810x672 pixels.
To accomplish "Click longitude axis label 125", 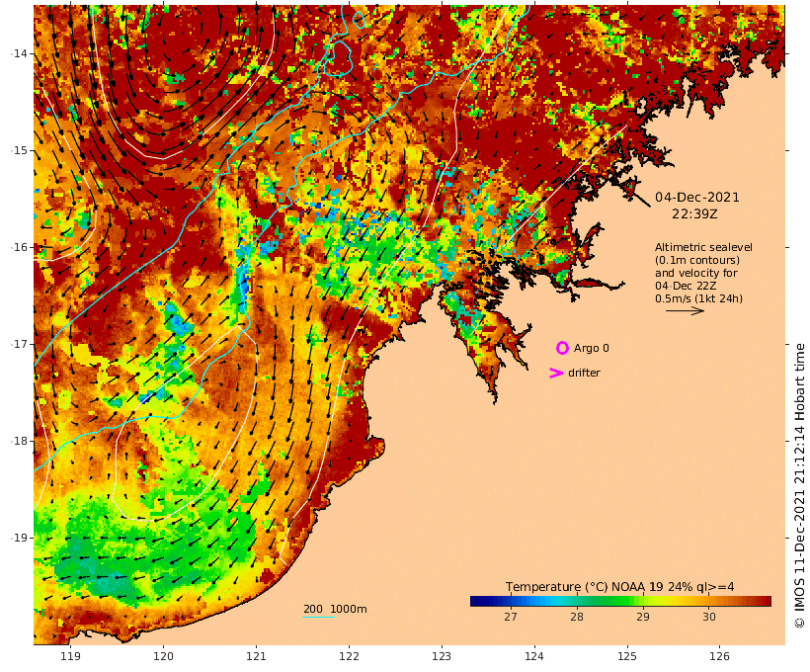I will pyautogui.click(x=627, y=656).
